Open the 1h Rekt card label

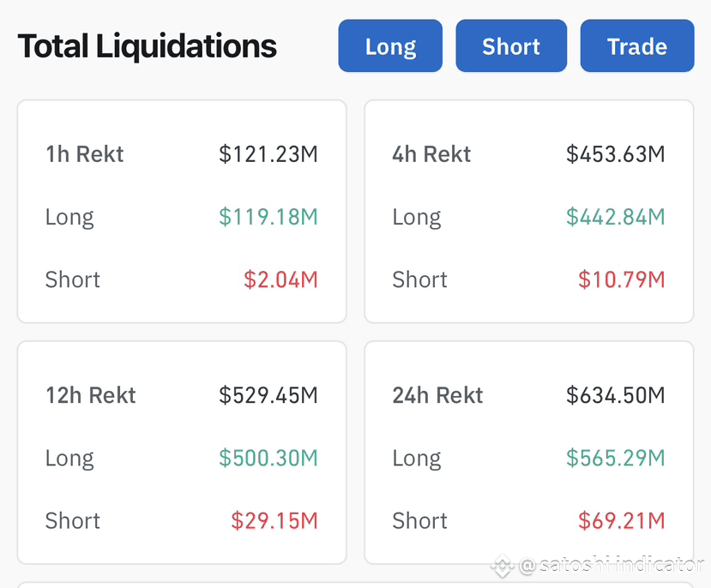click(x=85, y=154)
